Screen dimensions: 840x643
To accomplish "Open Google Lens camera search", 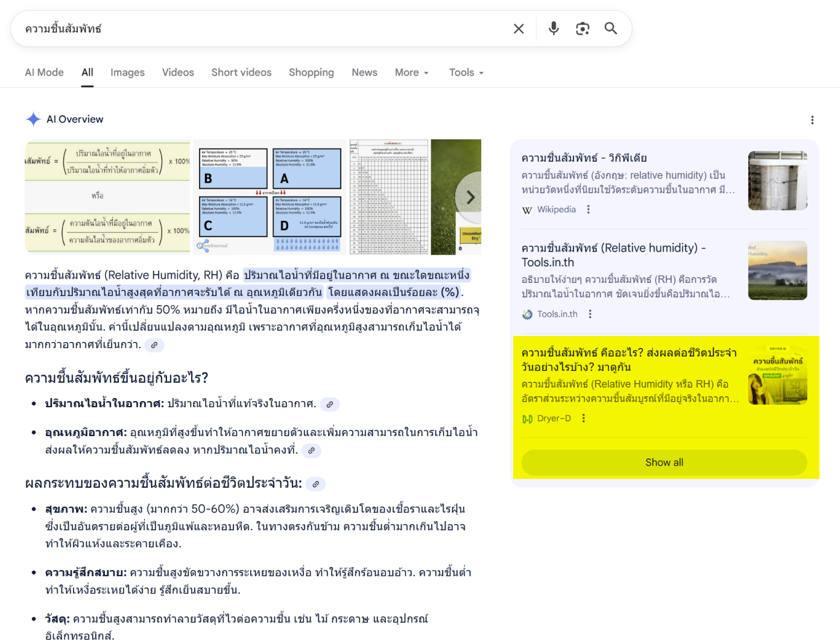I will tap(582, 28).
